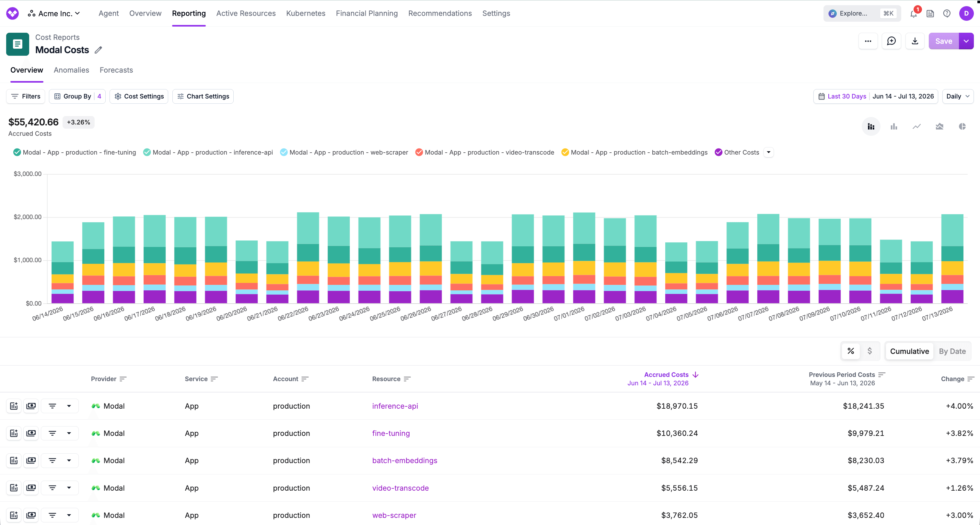This screenshot has width=980, height=525.
Task: Open inference-api resource link
Action: pos(395,406)
